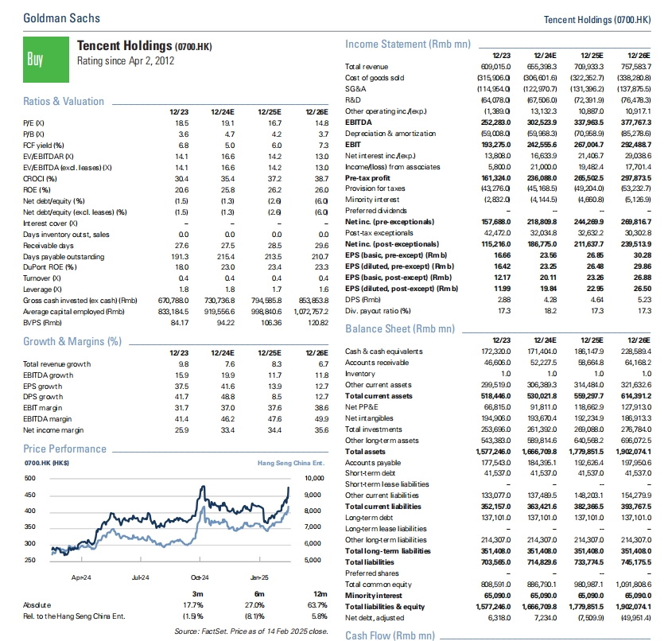
Task: Click the DuPont ROE (%) row label
Action: (50, 267)
